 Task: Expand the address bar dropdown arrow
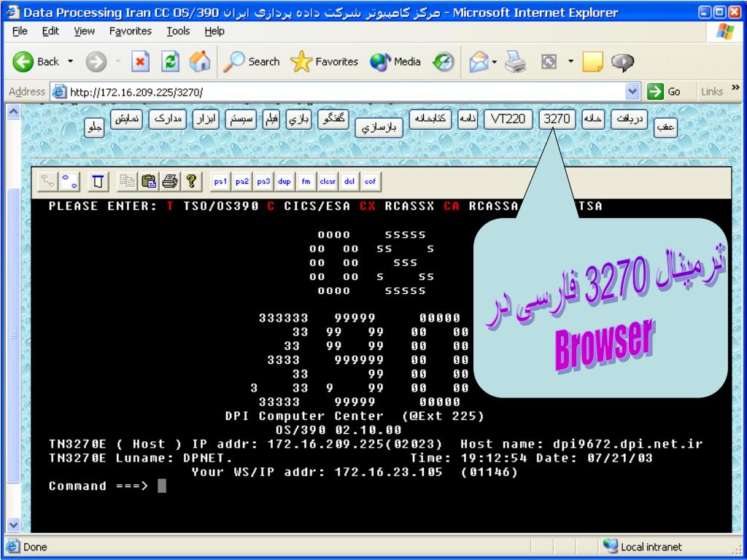tap(632, 91)
